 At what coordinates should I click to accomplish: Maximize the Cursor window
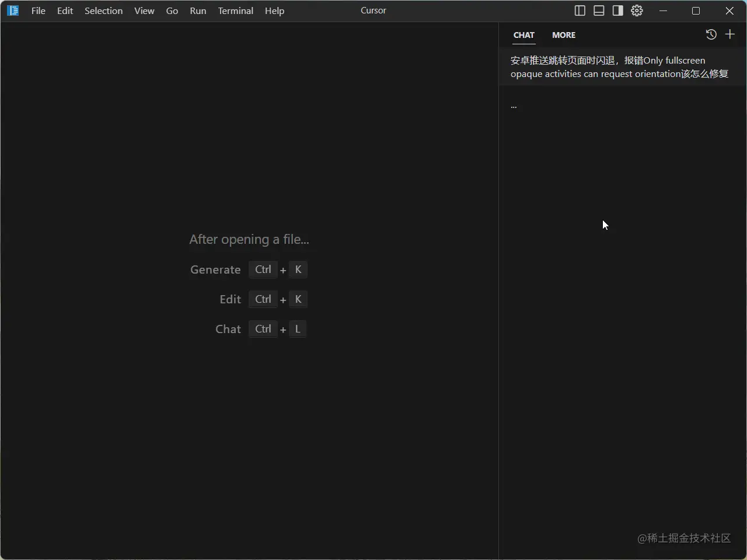tap(696, 10)
